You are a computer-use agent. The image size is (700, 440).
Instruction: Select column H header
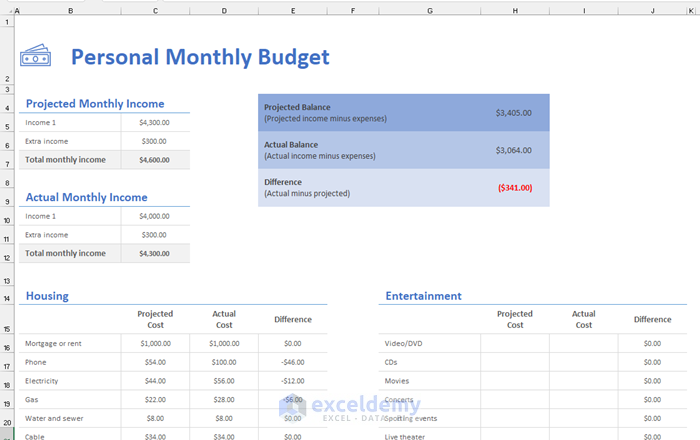(515, 11)
